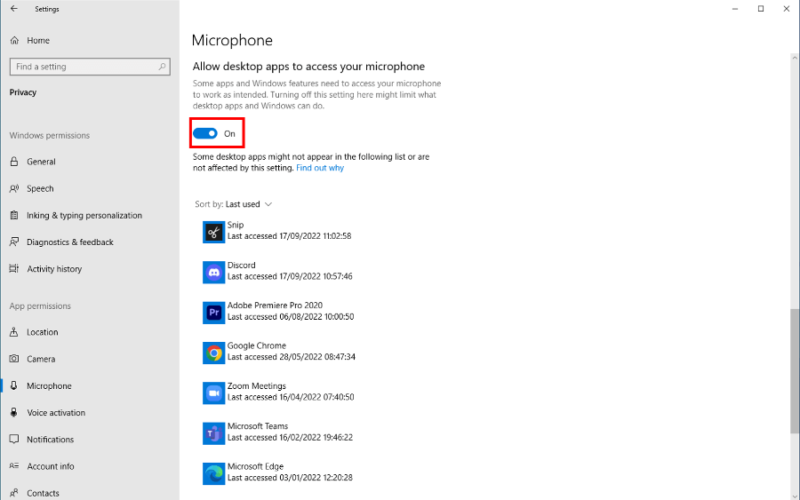Viewport: 800px width, 500px height.
Task: Follow the Find out why link
Action: pyautogui.click(x=320, y=168)
